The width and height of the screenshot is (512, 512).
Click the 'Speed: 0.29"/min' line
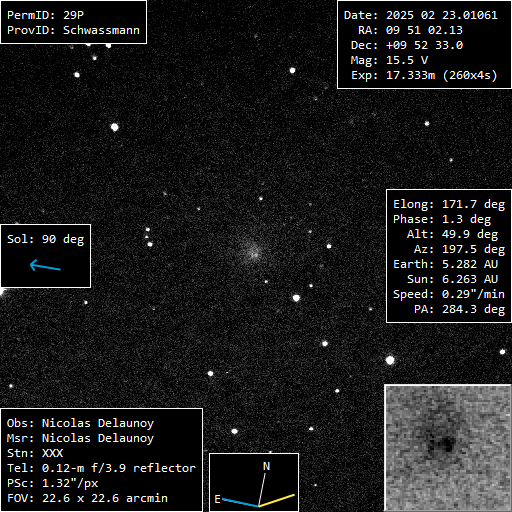[x=449, y=294]
